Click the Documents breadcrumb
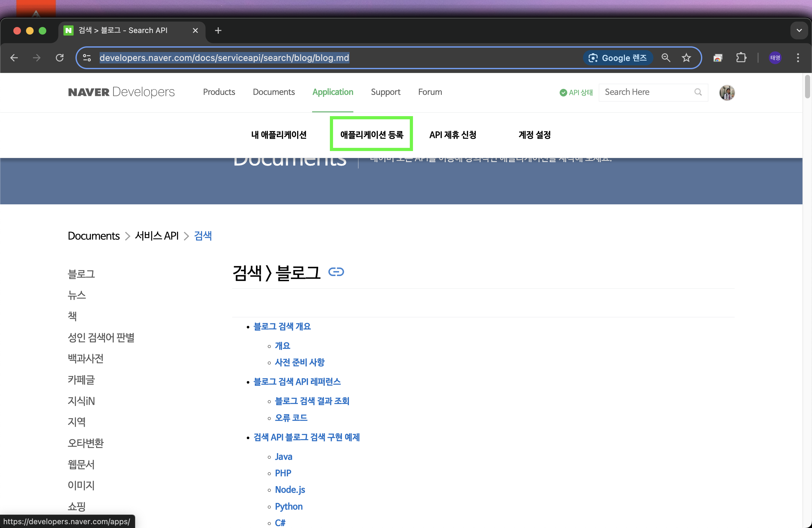 tap(94, 236)
